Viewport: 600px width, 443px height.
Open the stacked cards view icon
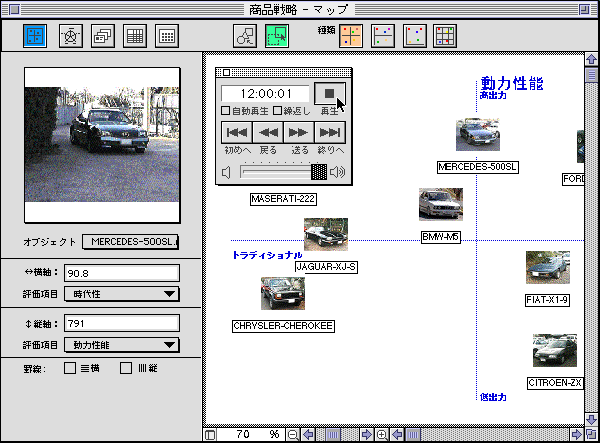(x=103, y=36)
